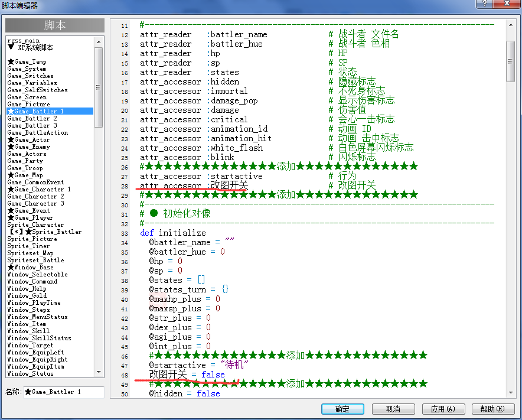
Task: Open the Game_Actor script
Action: pyautogui.click(x=28, y=139)
